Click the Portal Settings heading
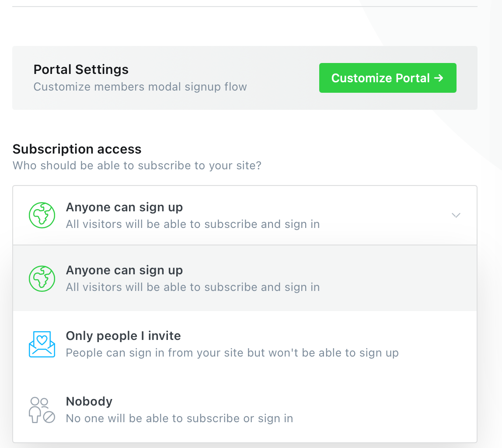 click(x=81, y=70)
